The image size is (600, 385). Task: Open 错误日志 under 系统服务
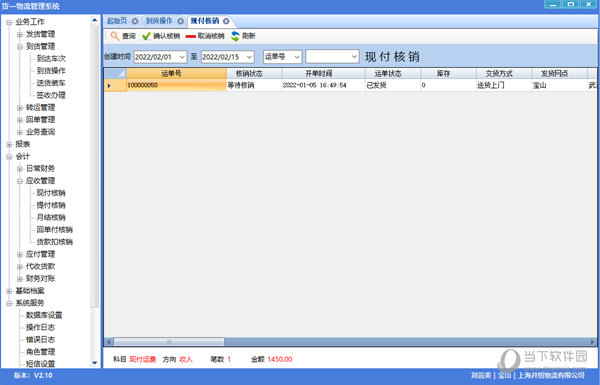pyautogui.click(x=41, y=340)
